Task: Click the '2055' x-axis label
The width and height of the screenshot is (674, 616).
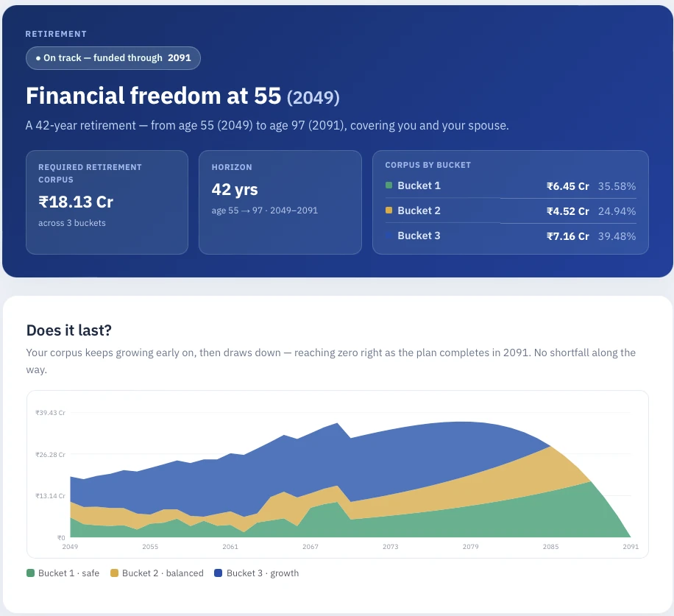Action: point(150,546)
